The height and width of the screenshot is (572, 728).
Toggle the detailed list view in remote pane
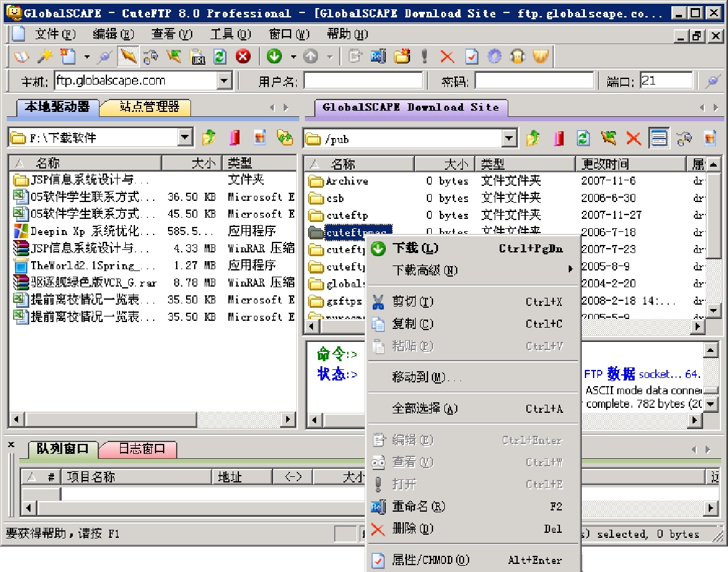(658, 138)
